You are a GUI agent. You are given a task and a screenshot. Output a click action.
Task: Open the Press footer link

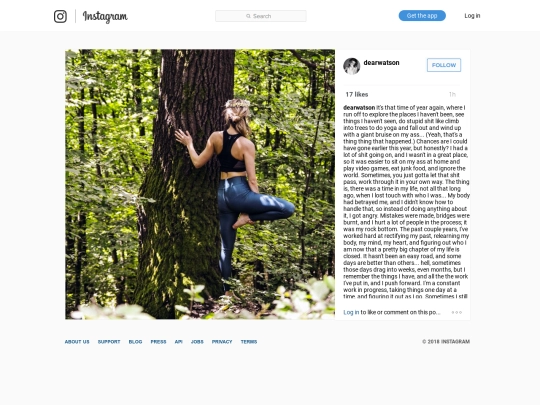click(x=158, y=342)
